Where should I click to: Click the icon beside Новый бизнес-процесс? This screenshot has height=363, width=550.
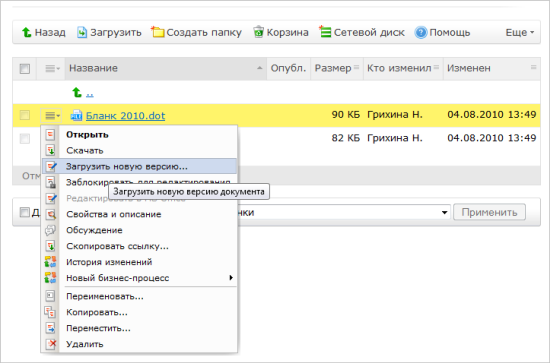click(50, 278)
